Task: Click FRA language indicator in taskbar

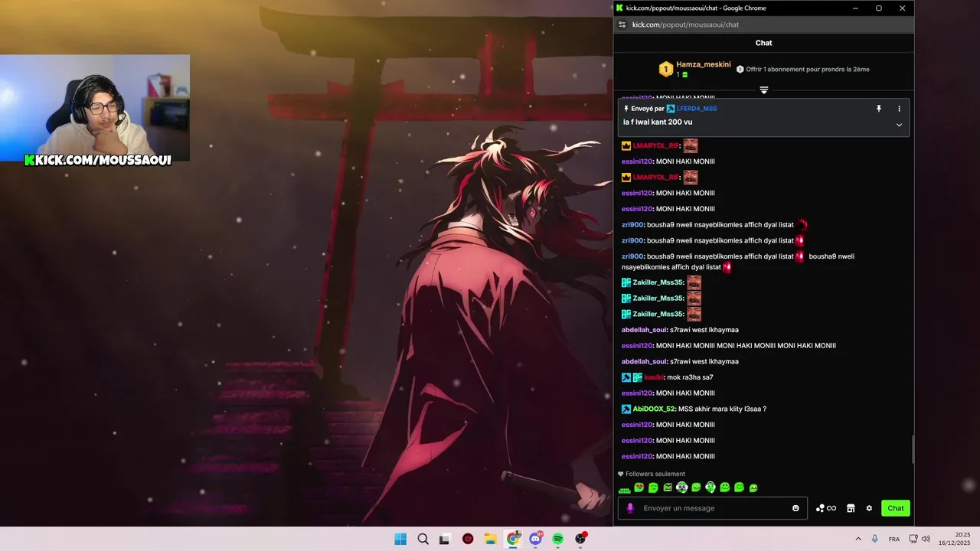Action: coord(894,539)
